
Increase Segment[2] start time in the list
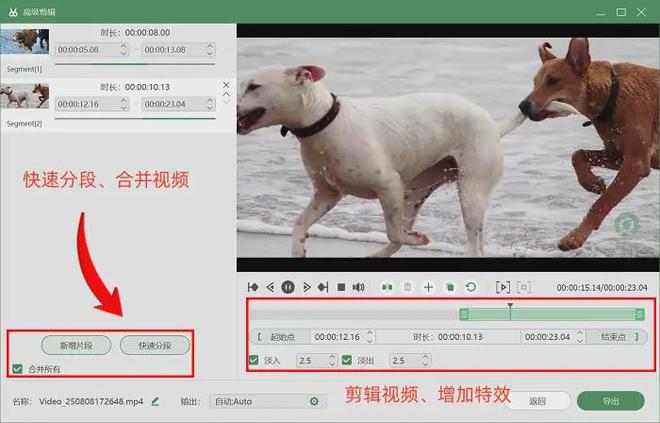coord(123,101)
